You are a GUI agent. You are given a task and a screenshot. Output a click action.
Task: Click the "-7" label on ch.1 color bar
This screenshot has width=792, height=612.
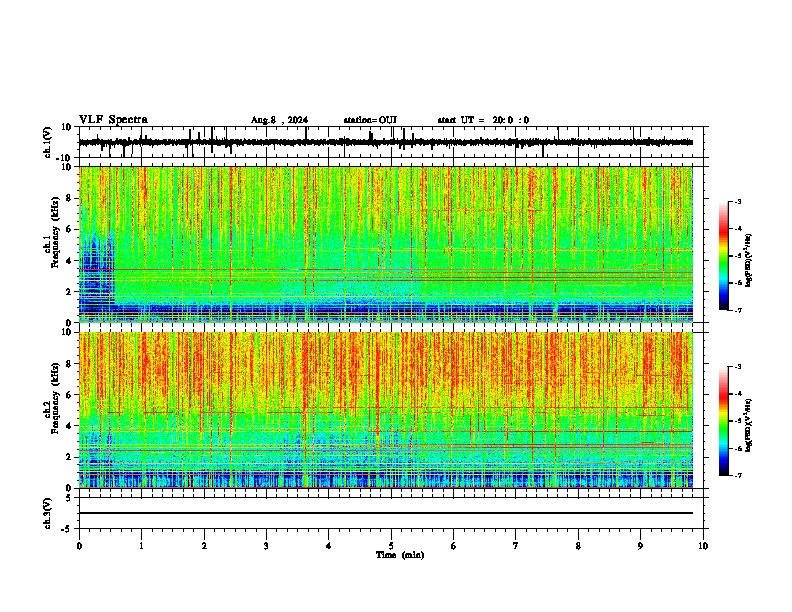pyautogui.click(x=738, y=310)
